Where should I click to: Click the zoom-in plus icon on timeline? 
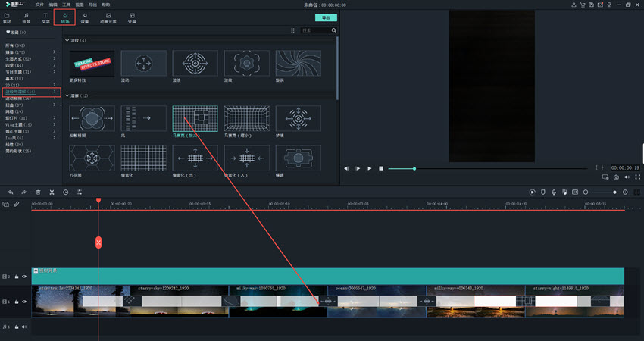click(625, 192)
